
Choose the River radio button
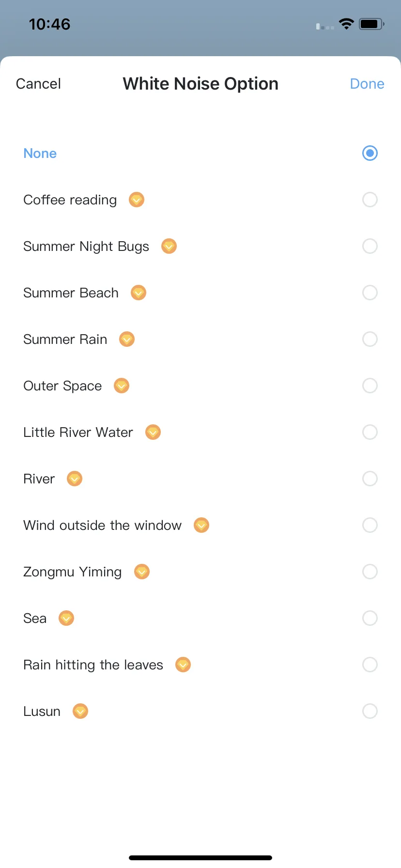370,479
